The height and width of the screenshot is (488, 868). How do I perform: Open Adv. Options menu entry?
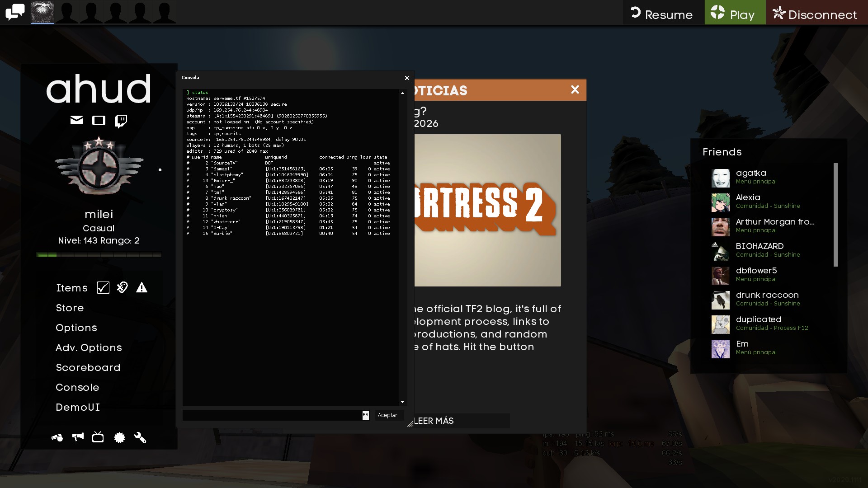89,347
